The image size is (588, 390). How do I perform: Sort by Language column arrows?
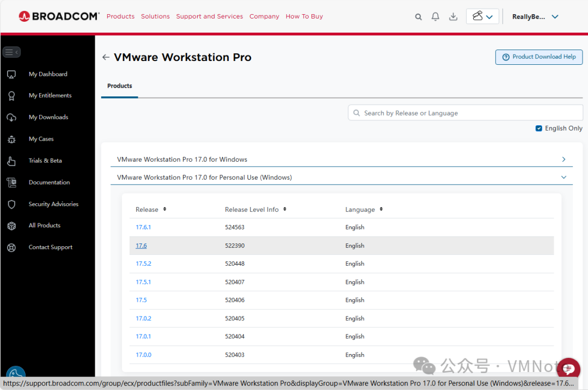(381, 209)
